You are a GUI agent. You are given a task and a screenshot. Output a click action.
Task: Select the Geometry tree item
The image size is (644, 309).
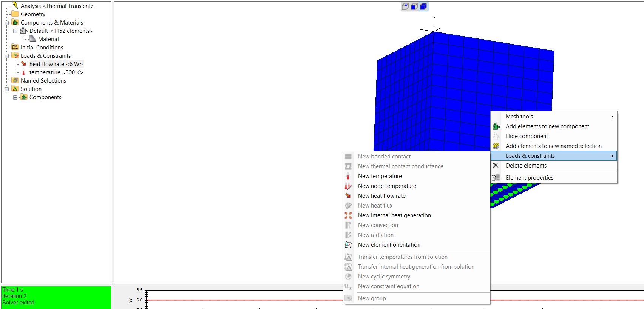tap(33, 14)
